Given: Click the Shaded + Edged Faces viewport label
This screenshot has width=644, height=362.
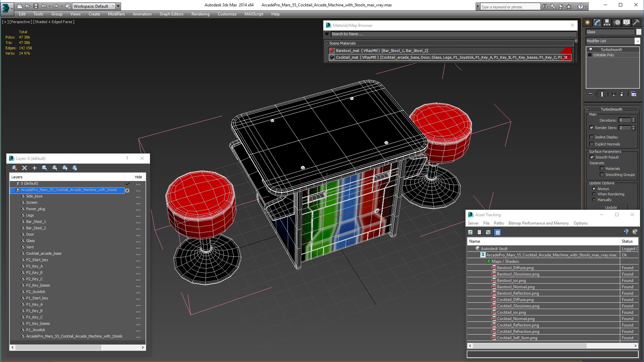Looking at the screenshot, I should point(54,22).
